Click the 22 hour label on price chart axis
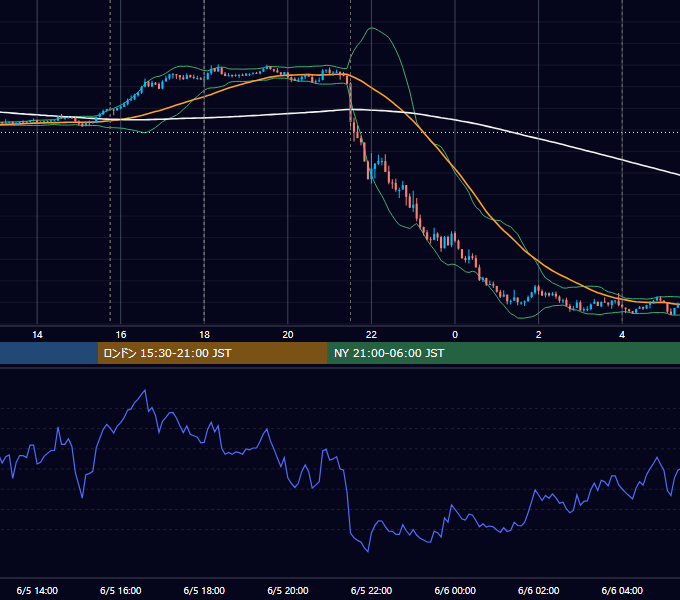The height and width of the screenshot is (600, 680). coord(371,335)
